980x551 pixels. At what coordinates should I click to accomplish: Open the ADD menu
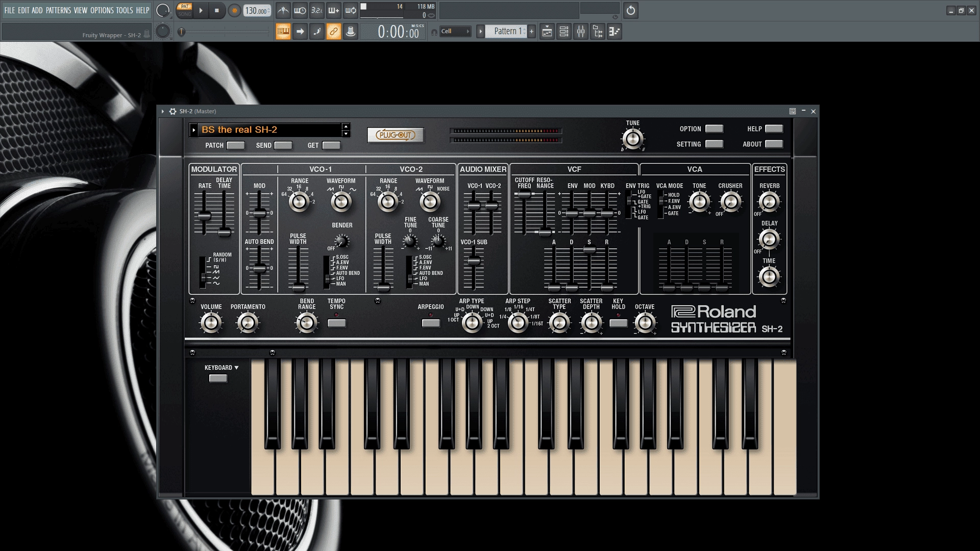pyautogui.click(x=37, y=10)
